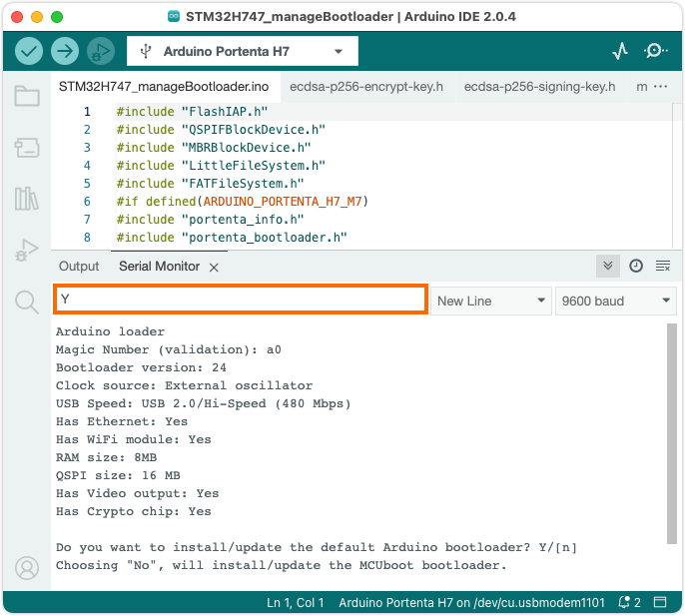Viewport: 685px width, 616px height.
Task: Click the Verify sketch checkmark button
Action: tap(29, 51)
